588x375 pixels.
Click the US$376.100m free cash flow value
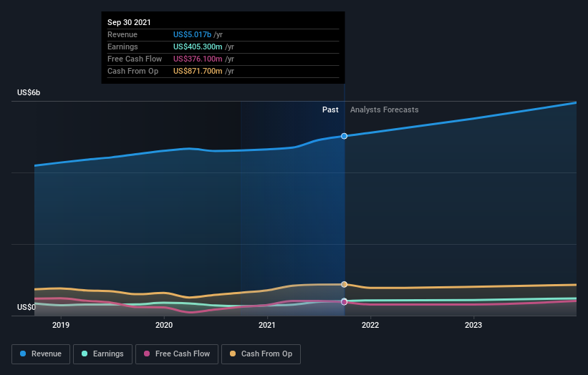198,59
